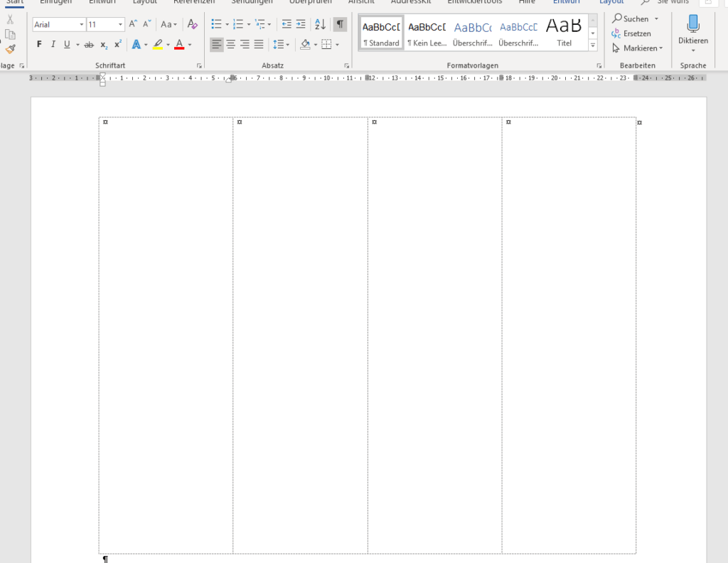Click the Format Painter brush icon
This screenshot has width=728, height=563.
10,49
